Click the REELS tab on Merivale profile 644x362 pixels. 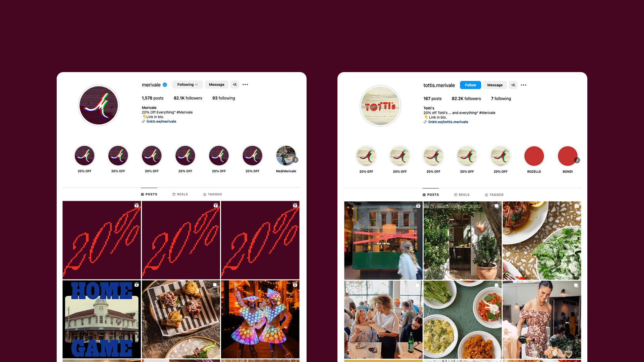click(180, 194)
